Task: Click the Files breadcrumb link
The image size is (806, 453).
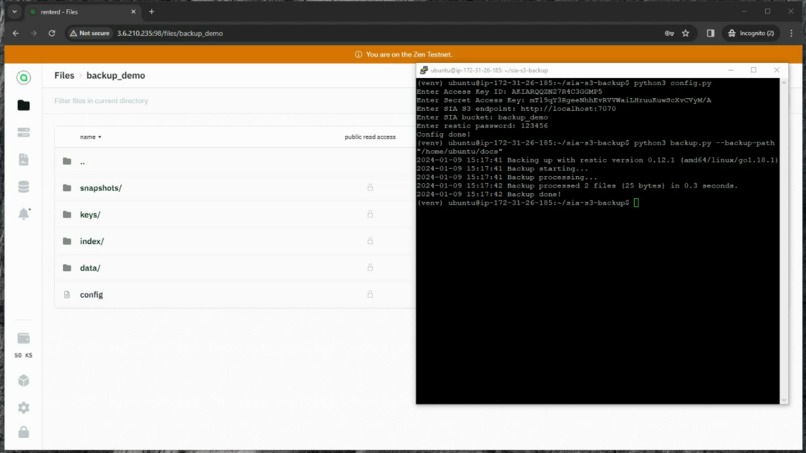Action: pos(64,76)
